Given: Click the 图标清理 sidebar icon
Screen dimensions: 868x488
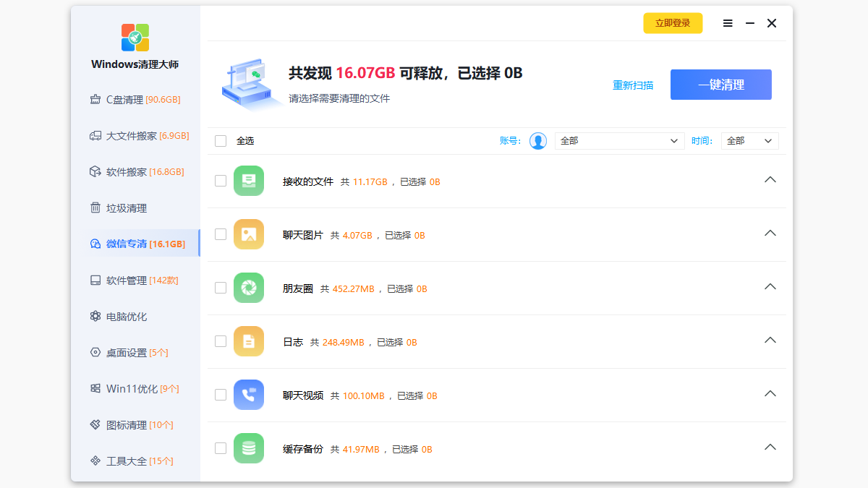Looking at the screenshot, I should [x=95, y=425].
